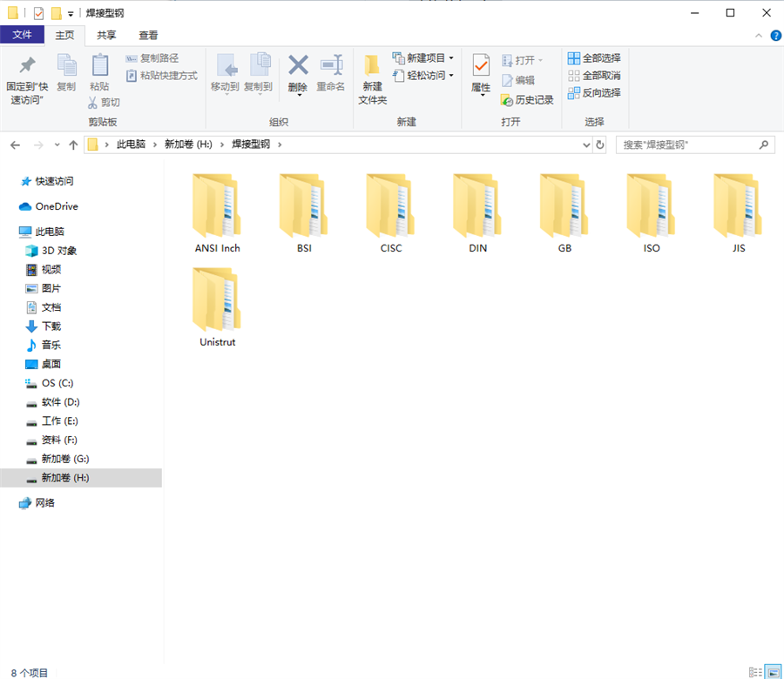The image size is (784, 679).
Task: Click the Open (打开) ribbon button
Action: (522, 60)
